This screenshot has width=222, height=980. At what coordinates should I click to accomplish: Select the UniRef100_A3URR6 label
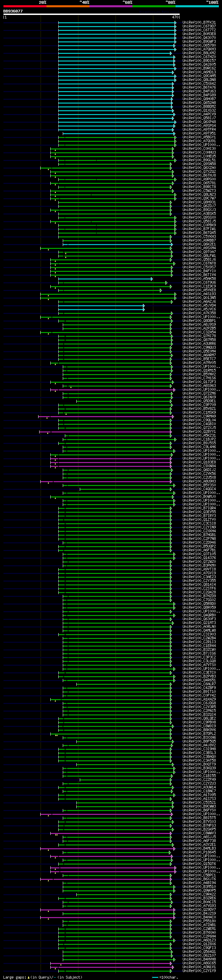199,344
